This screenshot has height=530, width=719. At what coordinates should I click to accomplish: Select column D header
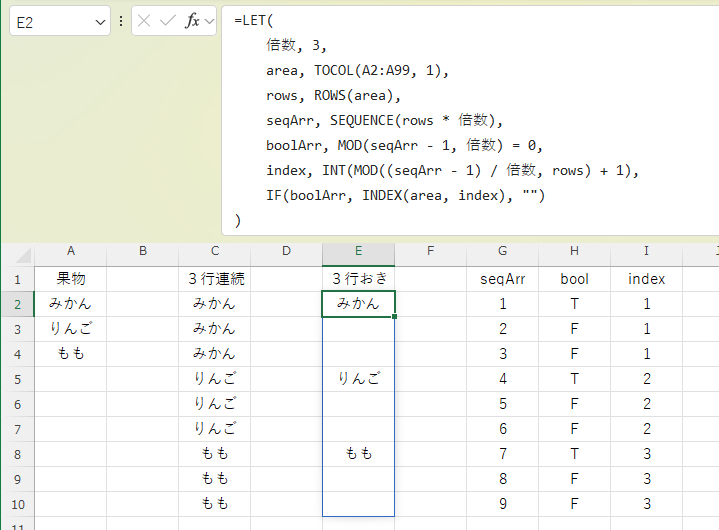click(x=287, y=251)
